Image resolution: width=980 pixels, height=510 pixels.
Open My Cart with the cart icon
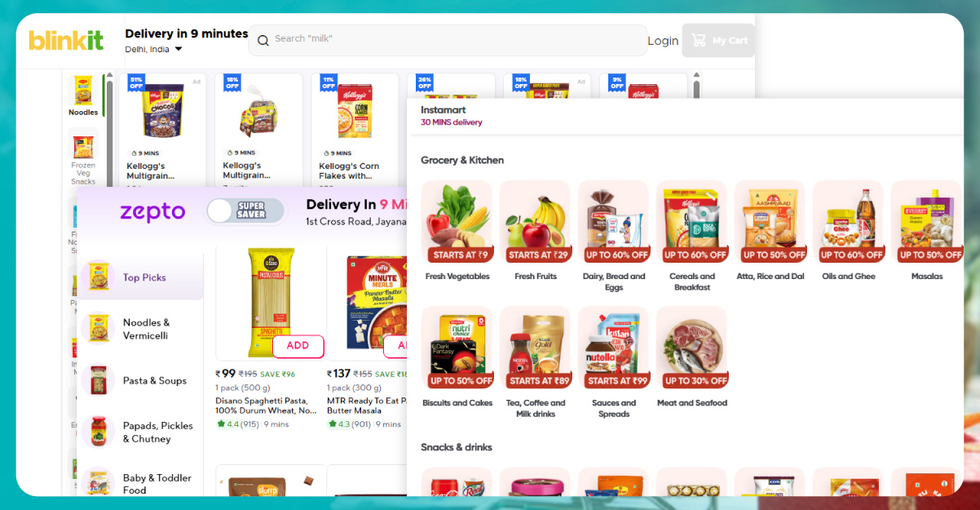[x=699, y=40]
